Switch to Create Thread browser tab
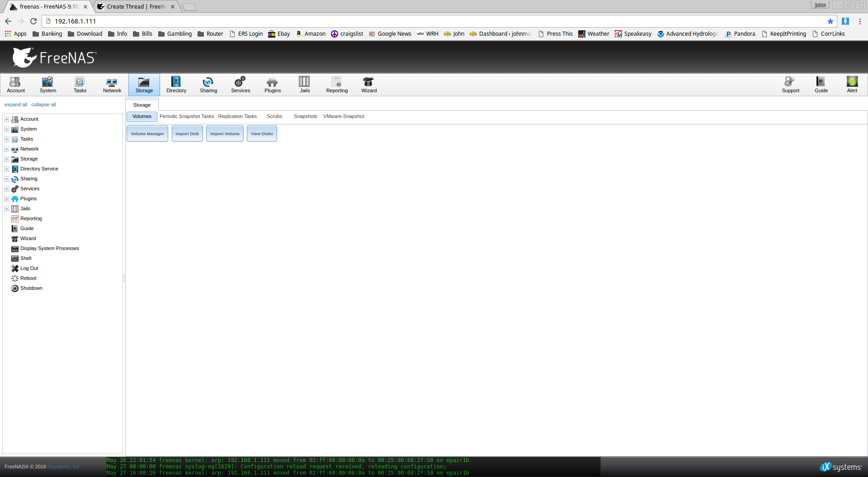The height and width of the screenshot is (477, 868). [137, 7]
